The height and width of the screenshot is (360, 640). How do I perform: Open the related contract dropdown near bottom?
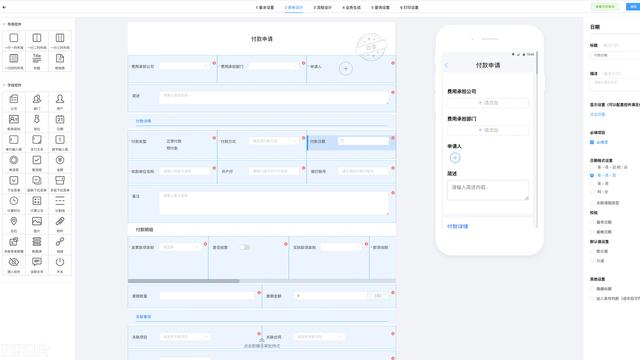click(319, 337)
